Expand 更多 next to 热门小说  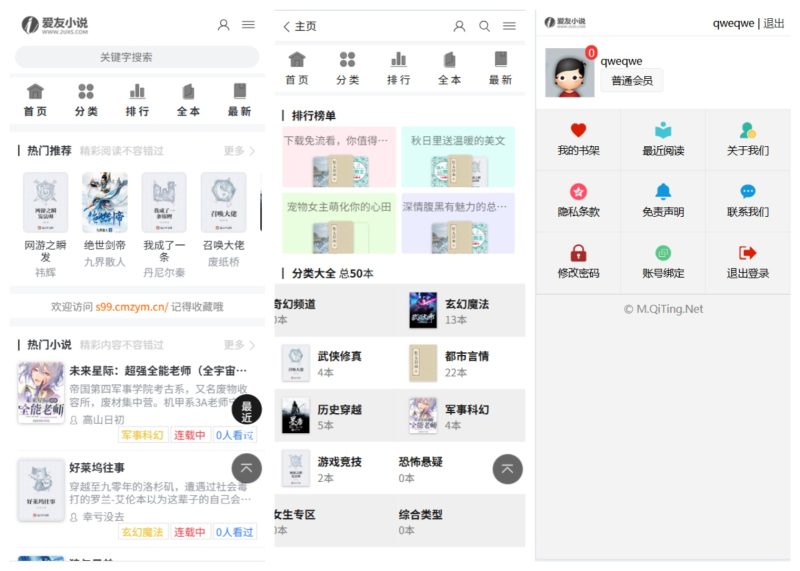point(239,345)
